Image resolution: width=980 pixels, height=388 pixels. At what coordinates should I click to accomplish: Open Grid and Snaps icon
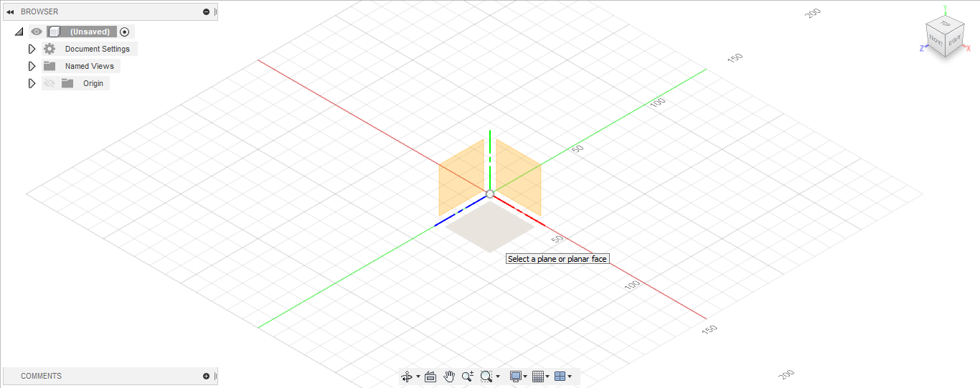click(538, 377)
